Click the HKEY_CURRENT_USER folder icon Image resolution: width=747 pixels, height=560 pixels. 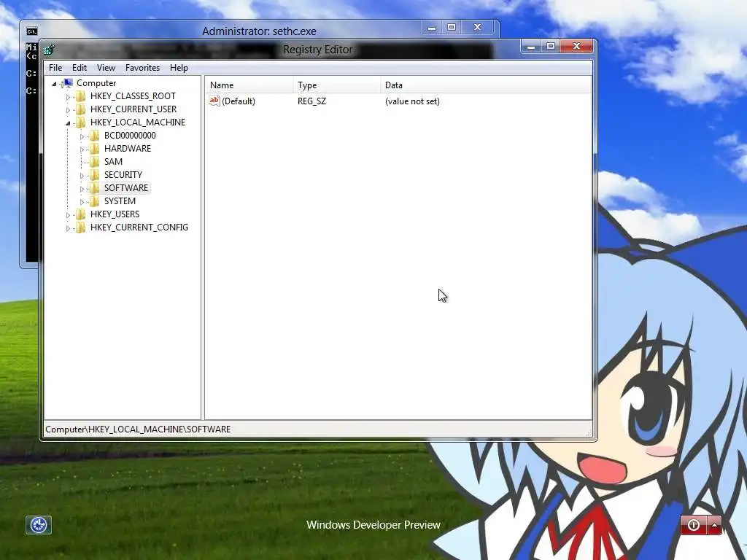(81, 109)
